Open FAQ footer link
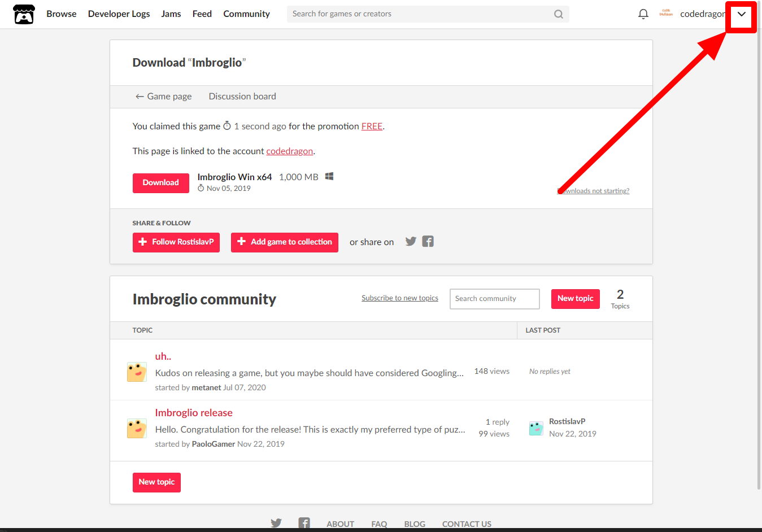This screenshot has width=762, height=532. click(x=379, y=524)
